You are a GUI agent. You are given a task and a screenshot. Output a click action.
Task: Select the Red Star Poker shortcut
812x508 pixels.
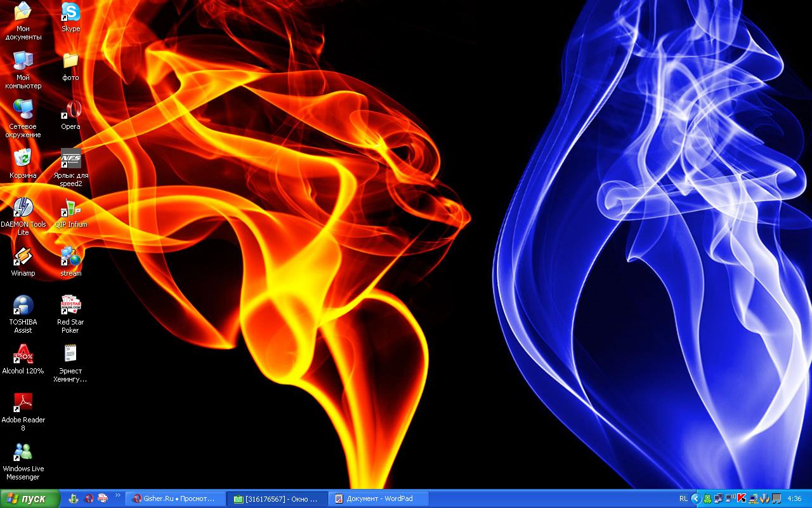click(x=70, y=305)
